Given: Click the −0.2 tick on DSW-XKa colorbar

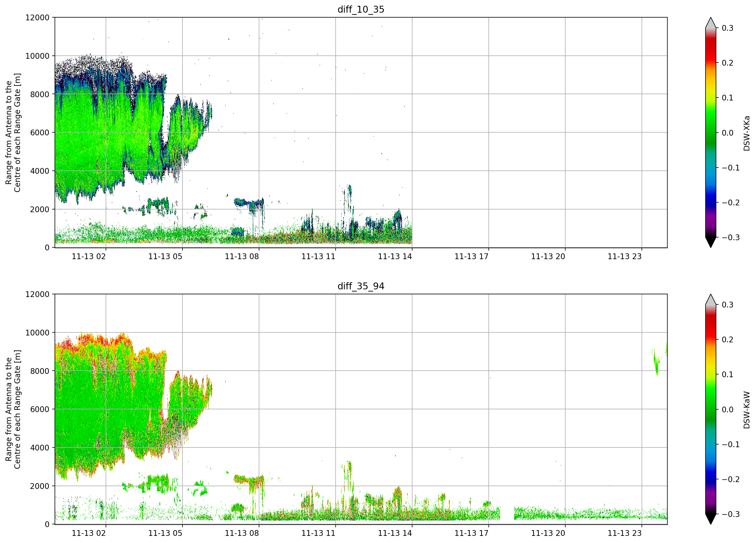Looking at the screenshot, I should pos(731,203).
